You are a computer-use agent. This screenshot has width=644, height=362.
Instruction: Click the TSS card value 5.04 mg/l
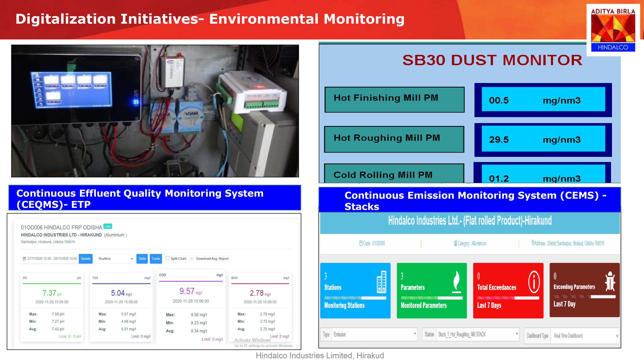(121, 293)
